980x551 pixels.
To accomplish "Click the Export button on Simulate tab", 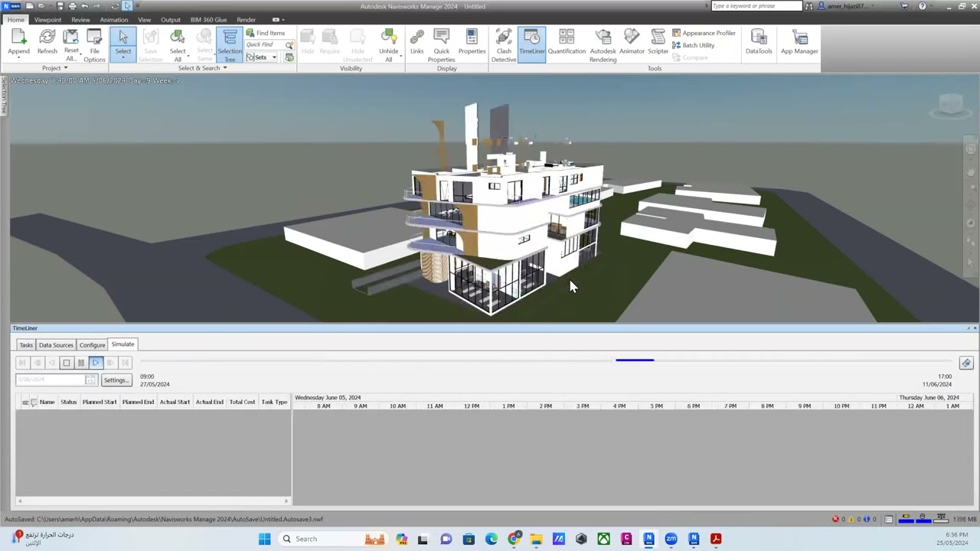I will [966, 364].
